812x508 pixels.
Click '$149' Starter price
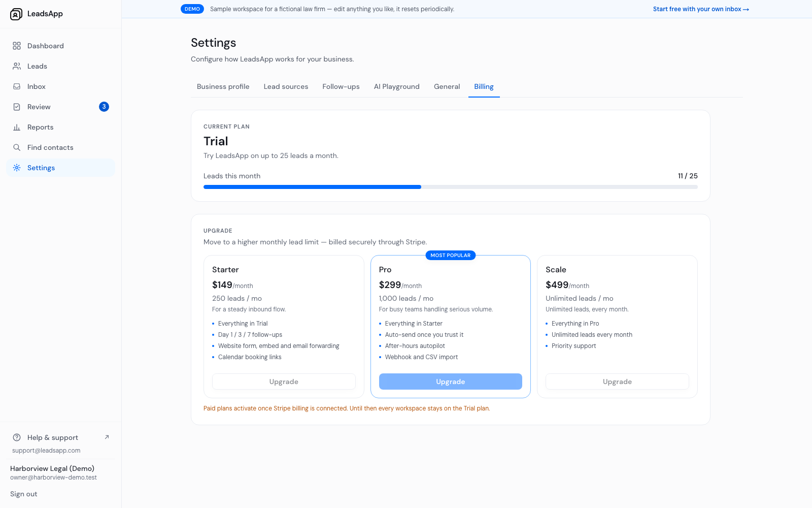point(222,285)
